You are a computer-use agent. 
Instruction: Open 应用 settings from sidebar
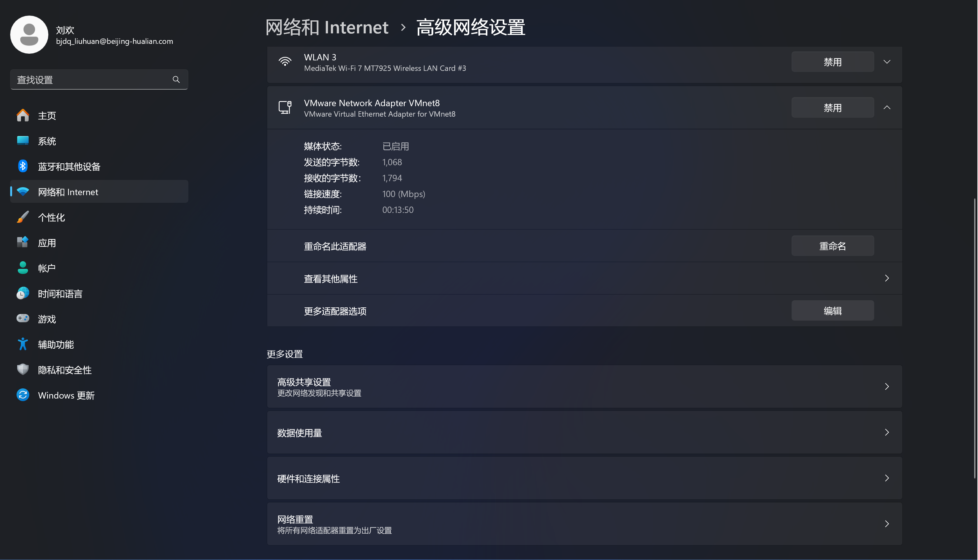[46, 242]
